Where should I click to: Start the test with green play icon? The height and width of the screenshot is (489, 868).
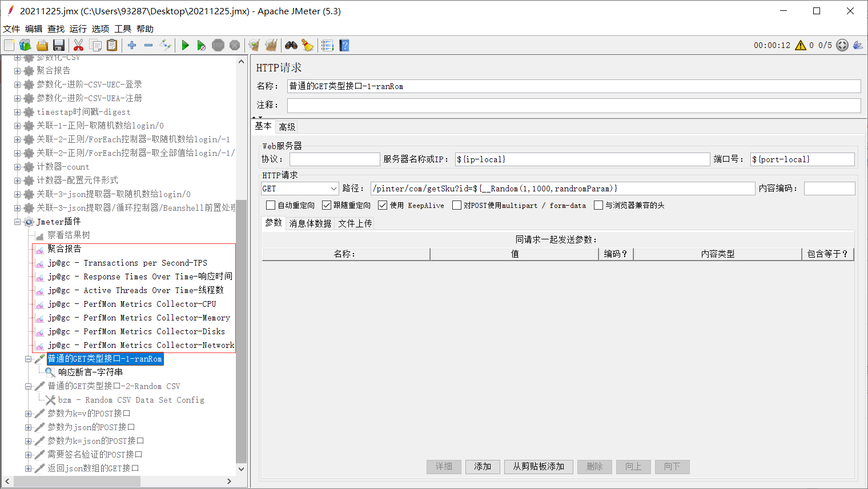click(185, 45)
